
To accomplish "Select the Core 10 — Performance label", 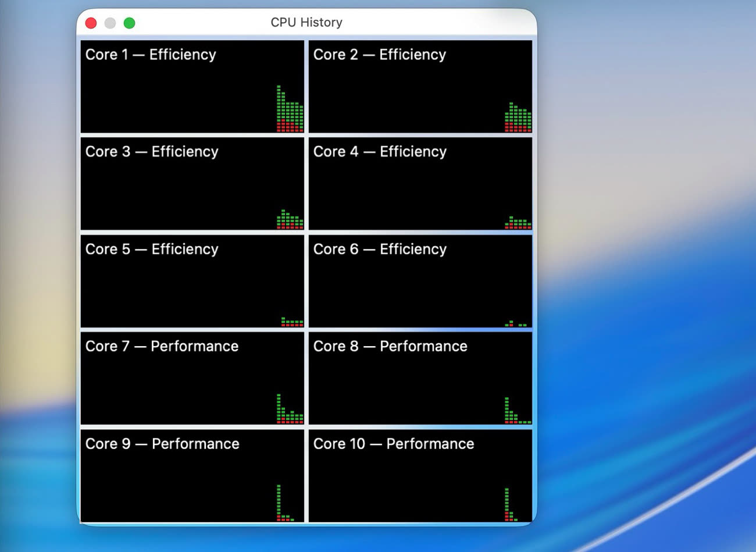I will 394,444.
